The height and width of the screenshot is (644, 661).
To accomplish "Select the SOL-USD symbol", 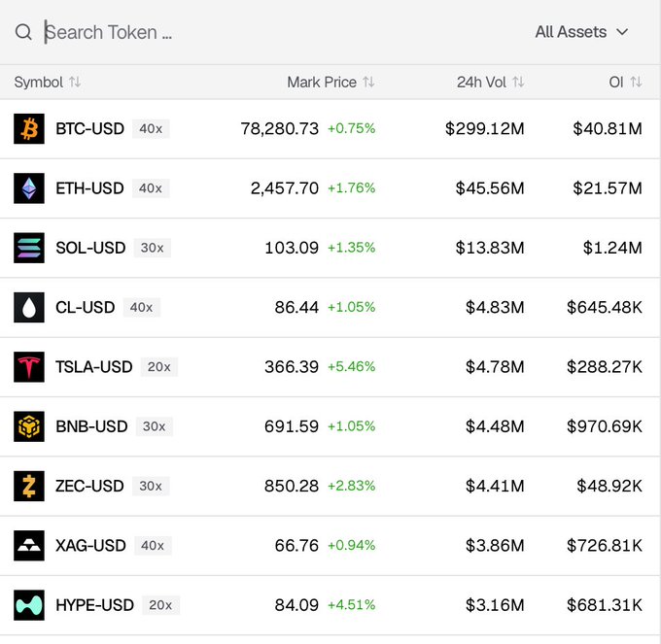I will tap(90, 248).
